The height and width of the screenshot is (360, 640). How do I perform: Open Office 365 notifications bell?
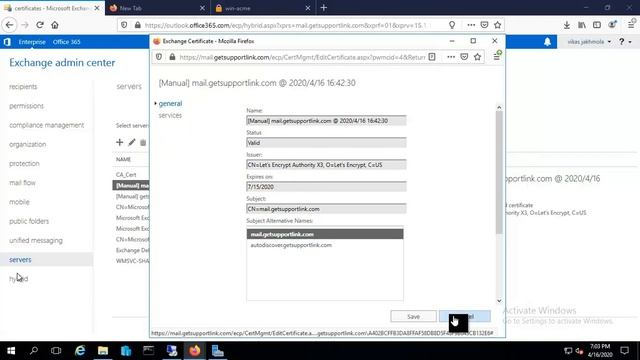[547, 42]
